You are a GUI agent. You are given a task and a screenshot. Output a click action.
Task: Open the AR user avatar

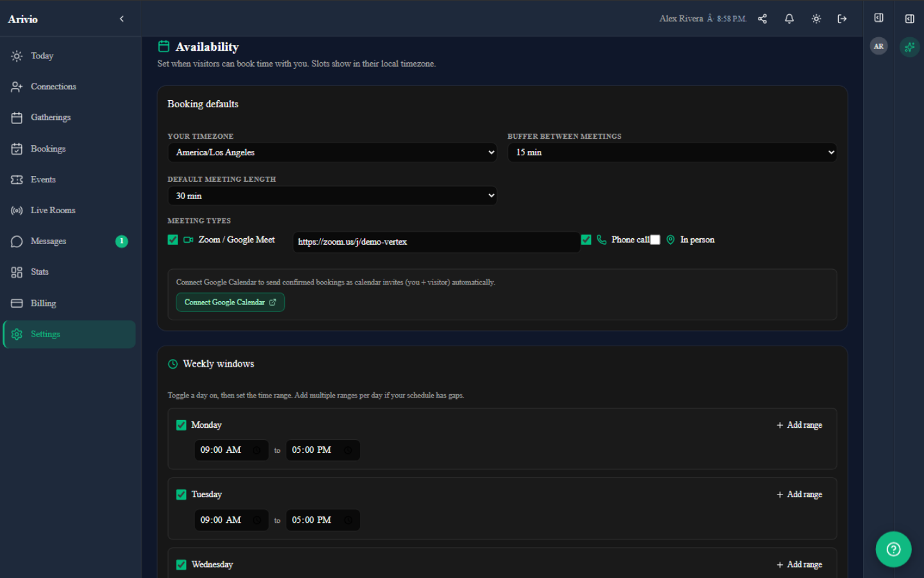click(879, 46)
